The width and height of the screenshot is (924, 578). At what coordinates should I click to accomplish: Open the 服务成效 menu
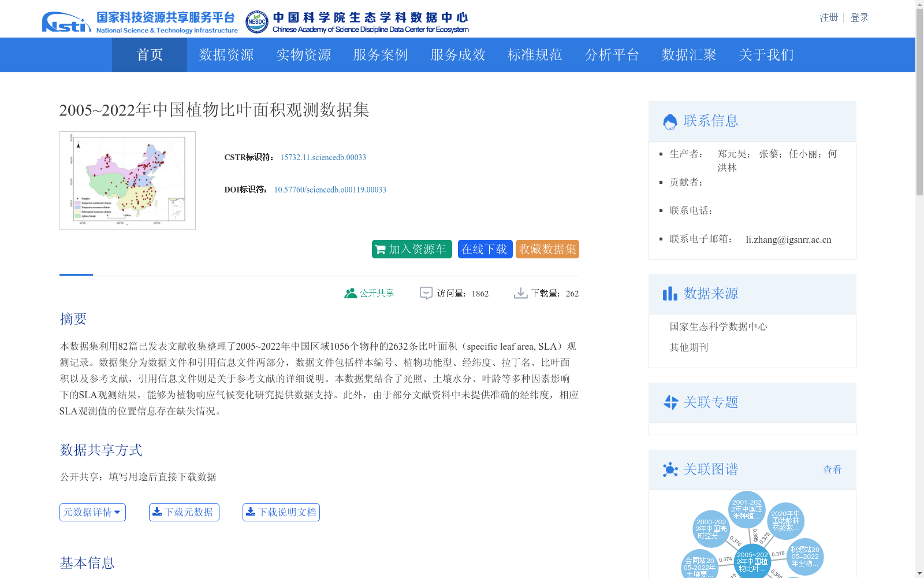tap(458, 55)
